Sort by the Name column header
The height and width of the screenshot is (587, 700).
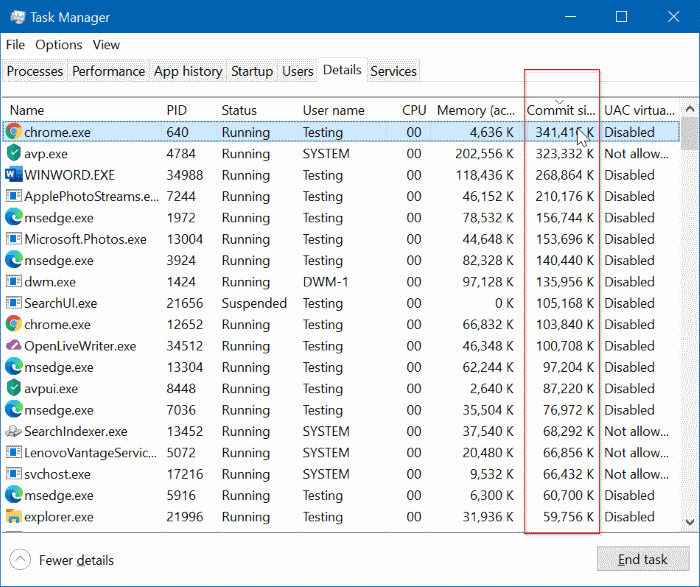pyautogui.click(x=83, y=110)
